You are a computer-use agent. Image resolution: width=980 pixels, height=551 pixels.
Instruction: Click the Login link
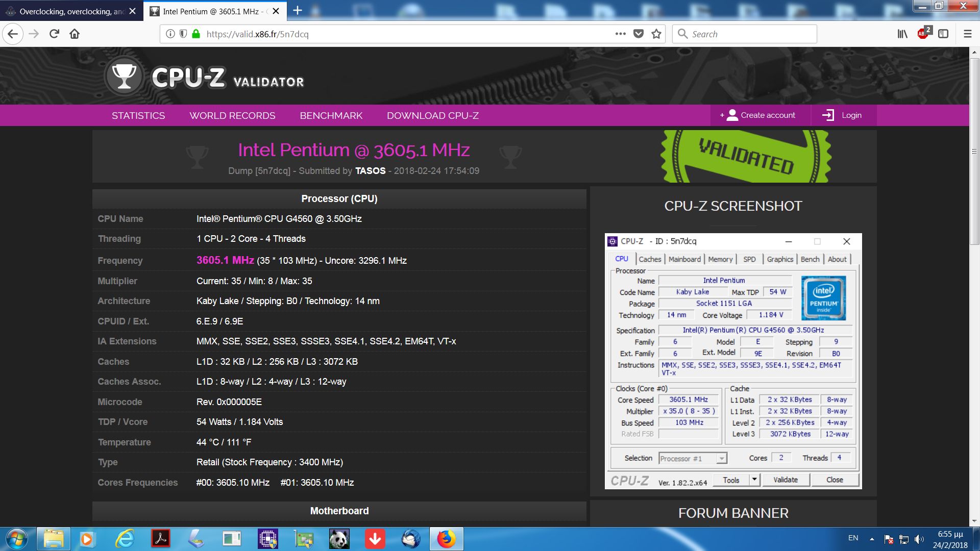[x=851, y=115]
